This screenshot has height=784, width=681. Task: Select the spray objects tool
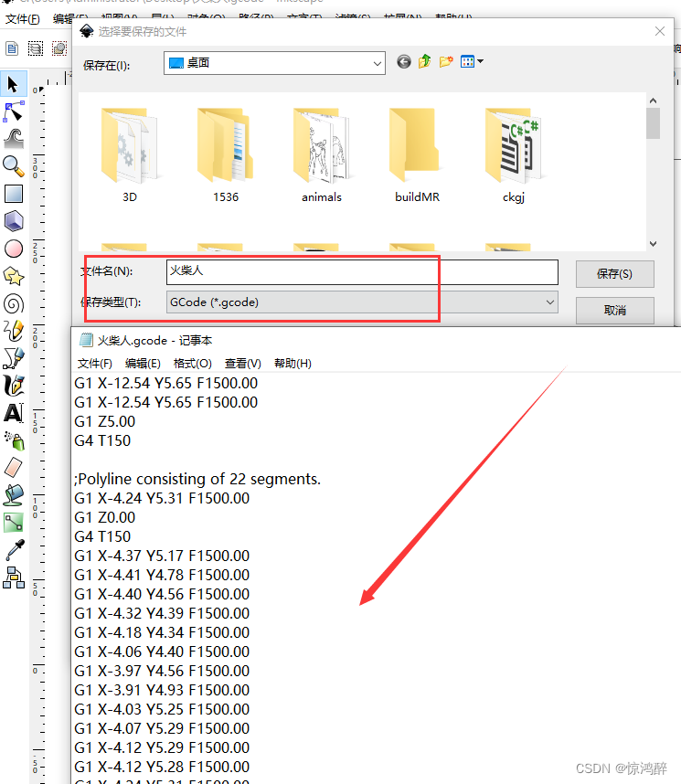(14, 440)
